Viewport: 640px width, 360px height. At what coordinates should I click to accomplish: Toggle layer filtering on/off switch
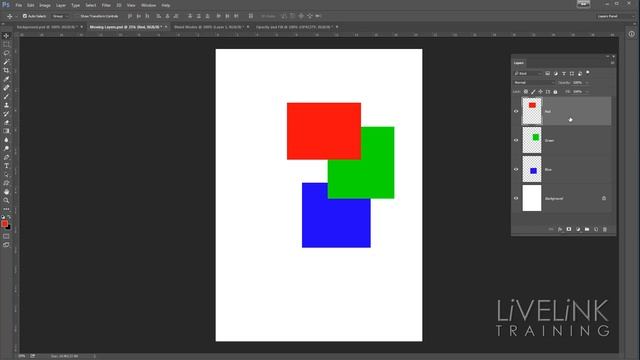pos(588,73)
